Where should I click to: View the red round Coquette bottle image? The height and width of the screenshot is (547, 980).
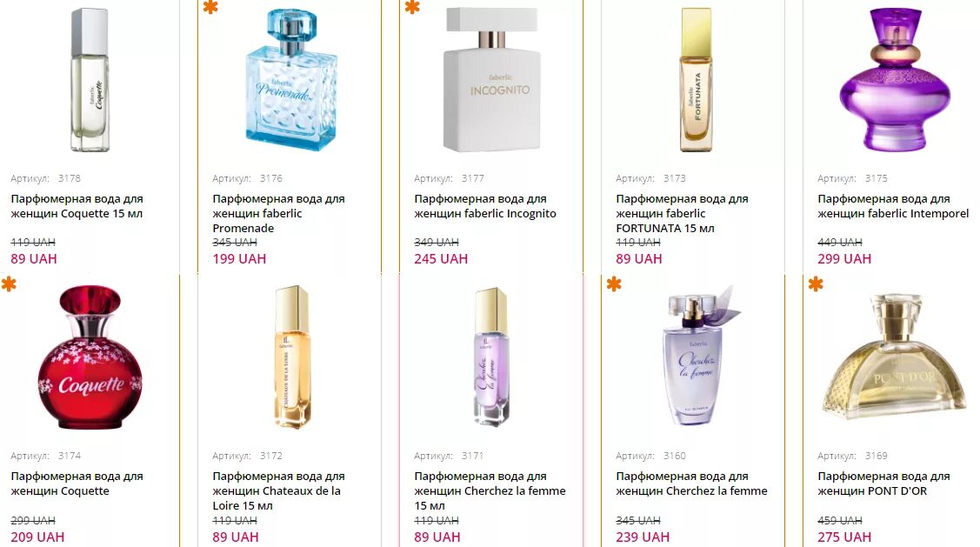pos(90,357)
